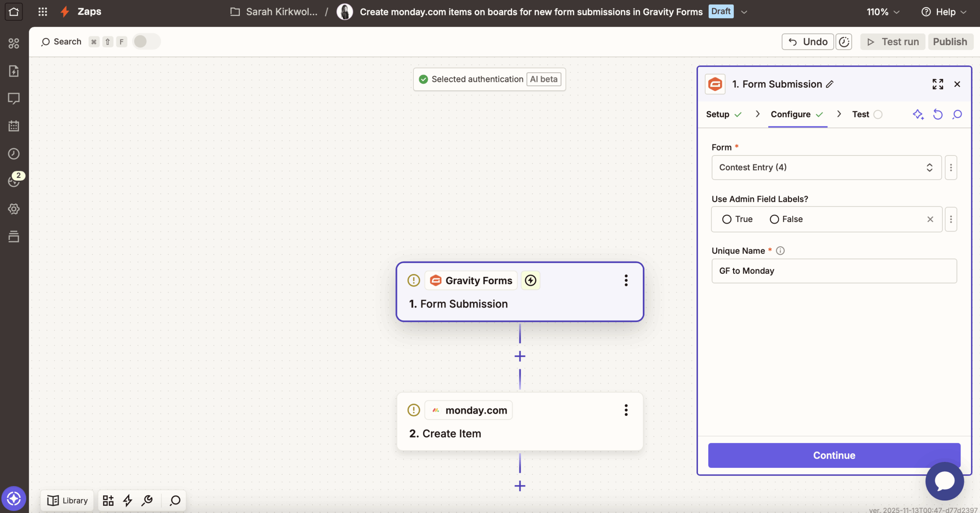Open the search icon in the Form Submission panel
980x513 pixels.
[x=957, y=114]
